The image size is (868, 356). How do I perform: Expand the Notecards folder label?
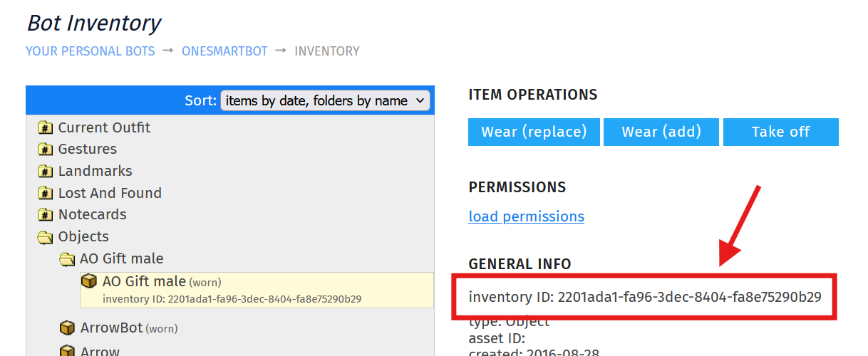tap(92, 214)
